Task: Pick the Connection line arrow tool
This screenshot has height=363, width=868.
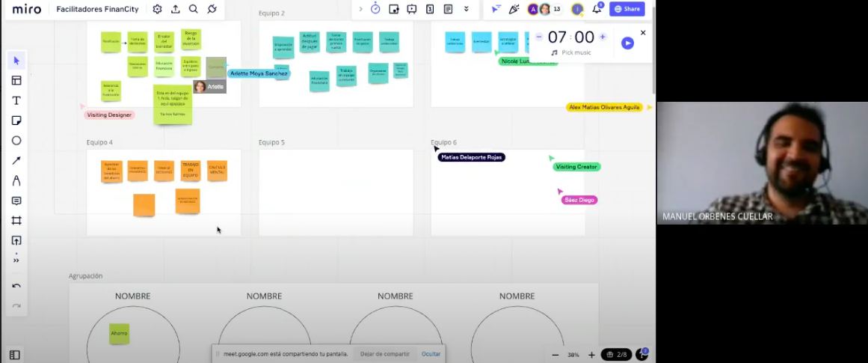Action: [x=16, y=161]
